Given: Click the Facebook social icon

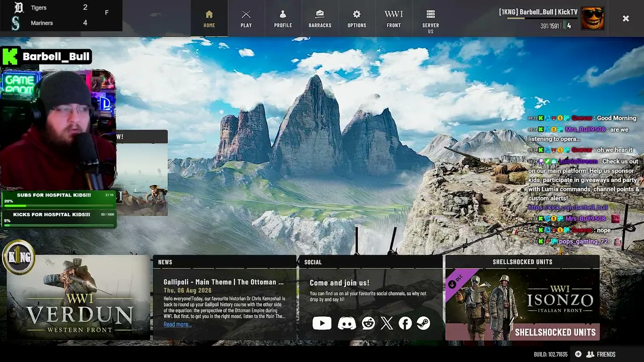Looking at the screenshot, I should coord(405,323).
